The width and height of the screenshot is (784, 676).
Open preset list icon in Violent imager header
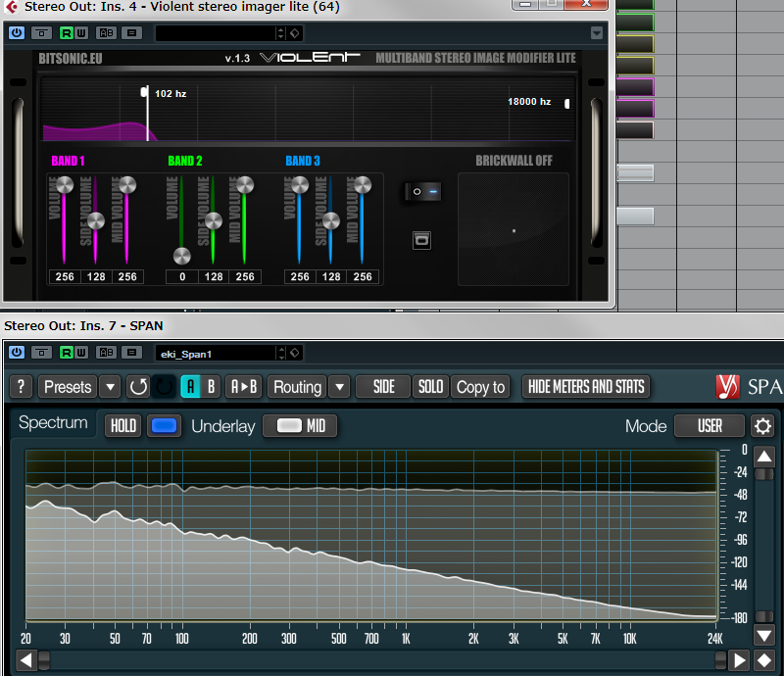131,33
